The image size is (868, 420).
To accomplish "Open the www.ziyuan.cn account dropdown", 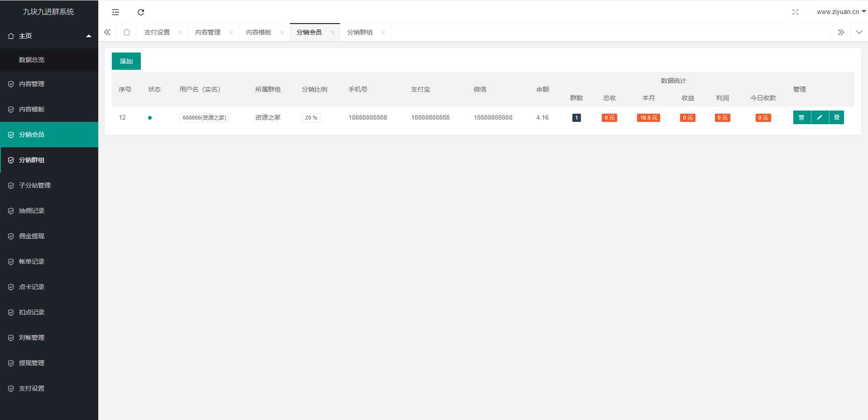I will [x=841, y=12].
